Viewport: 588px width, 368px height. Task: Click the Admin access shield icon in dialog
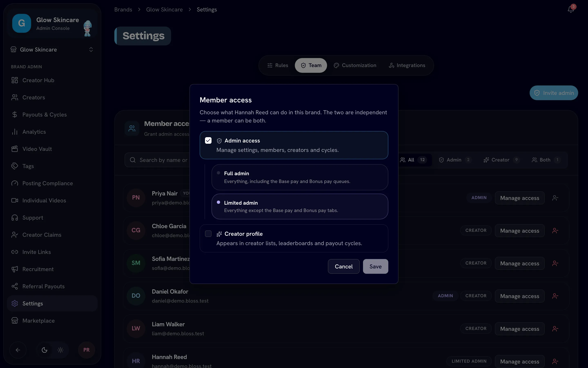(x=219, y=141)
